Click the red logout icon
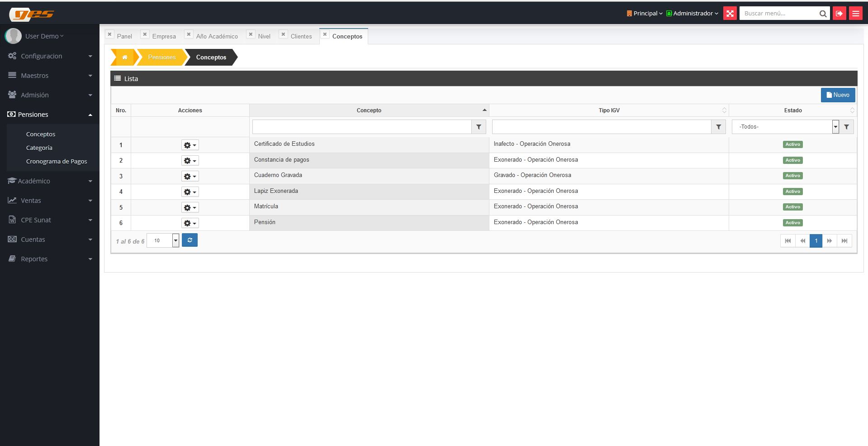The width and height of the screenshot is (868, 446). pyautogui.click(x=839, y=14)
